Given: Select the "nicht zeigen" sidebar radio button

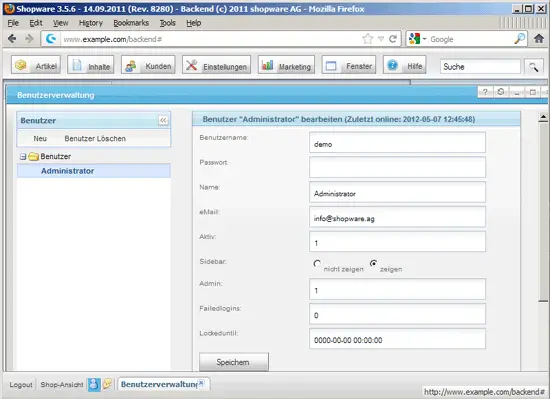Looking at the screenshot, I should 317,263.
